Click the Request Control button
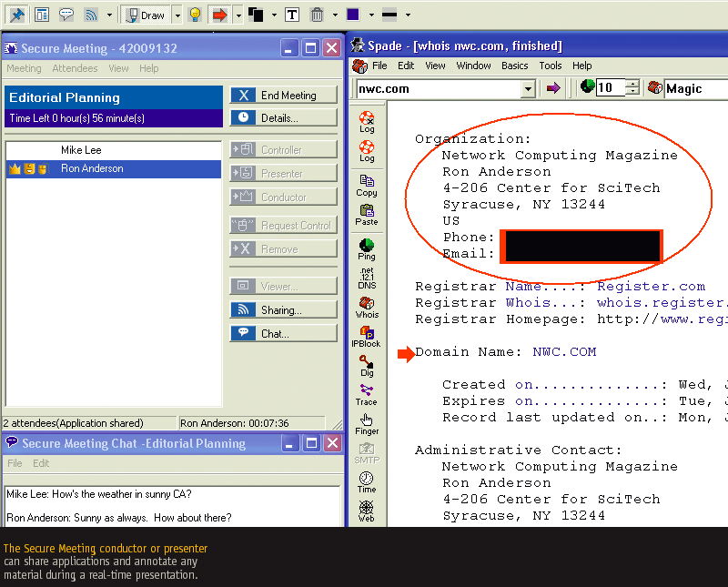This screenshot has height=587, width=728. click(284, 226)
